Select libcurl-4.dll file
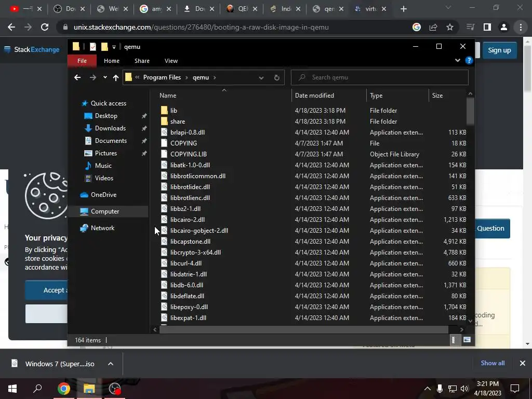This screenshot has width=532, height=399. 186,263
